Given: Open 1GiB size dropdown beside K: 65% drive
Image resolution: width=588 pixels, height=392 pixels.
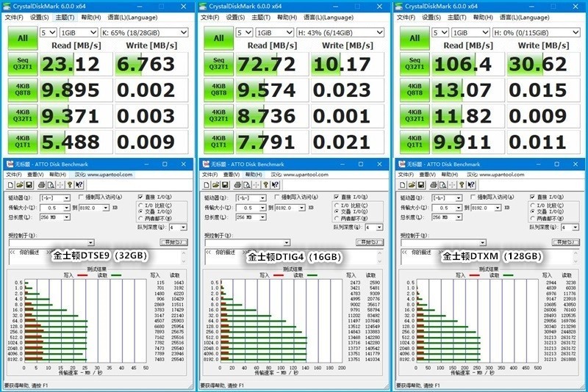Looking at the screenshot, I should (x=79, y=32).
